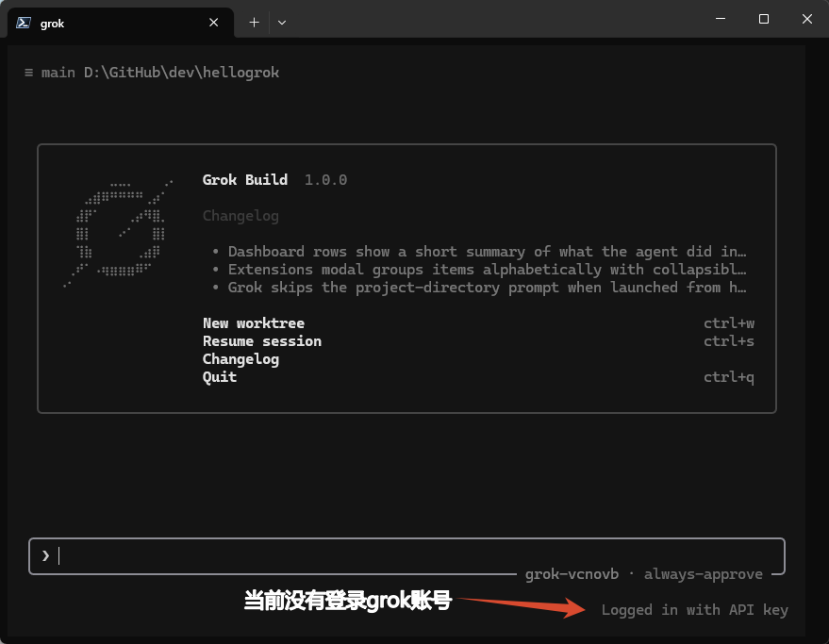Minimize the terminal window
The image size is (829, 644).
coord(721,19)
